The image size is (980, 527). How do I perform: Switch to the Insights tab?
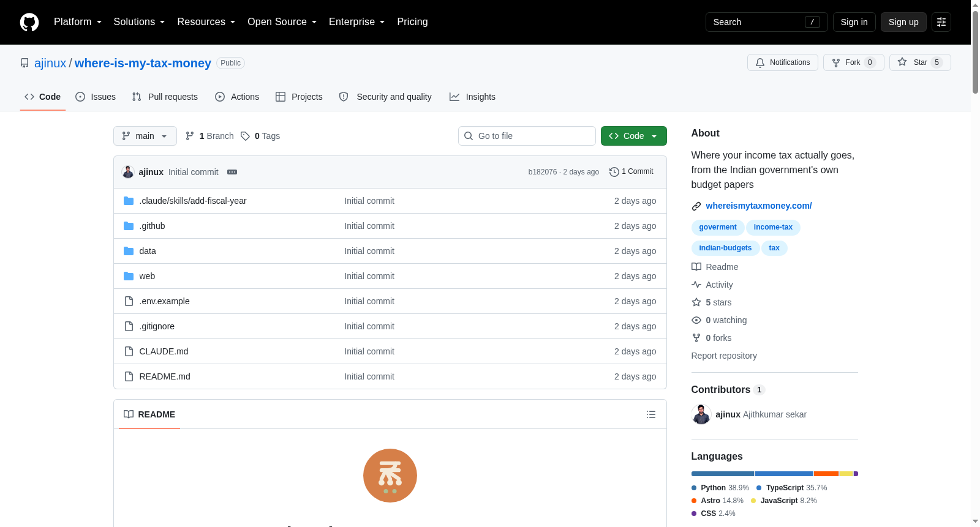pos(472,97)
